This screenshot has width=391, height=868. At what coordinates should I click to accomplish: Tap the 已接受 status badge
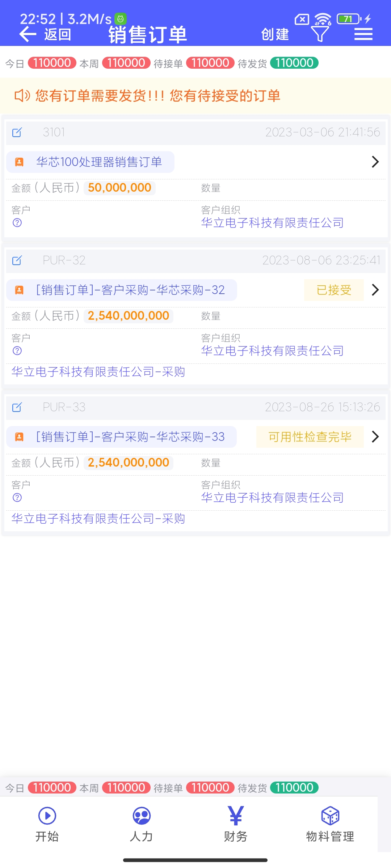tap(334, 290)
